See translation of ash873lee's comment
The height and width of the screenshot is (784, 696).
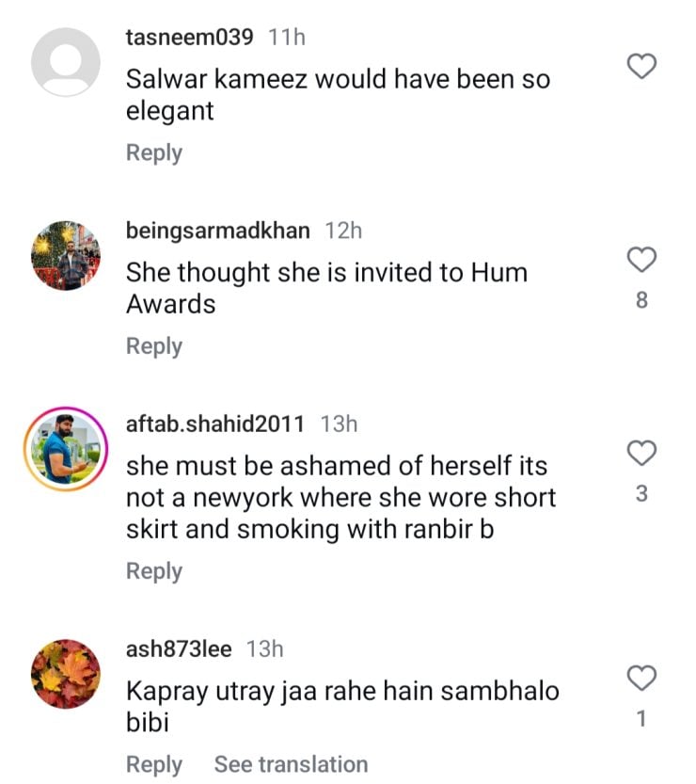291,764
